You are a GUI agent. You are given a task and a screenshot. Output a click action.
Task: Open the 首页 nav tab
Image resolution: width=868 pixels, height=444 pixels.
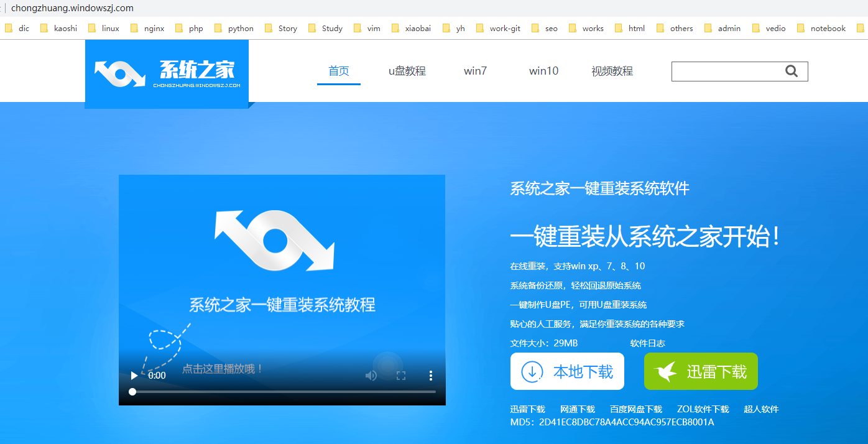[339, 71]
